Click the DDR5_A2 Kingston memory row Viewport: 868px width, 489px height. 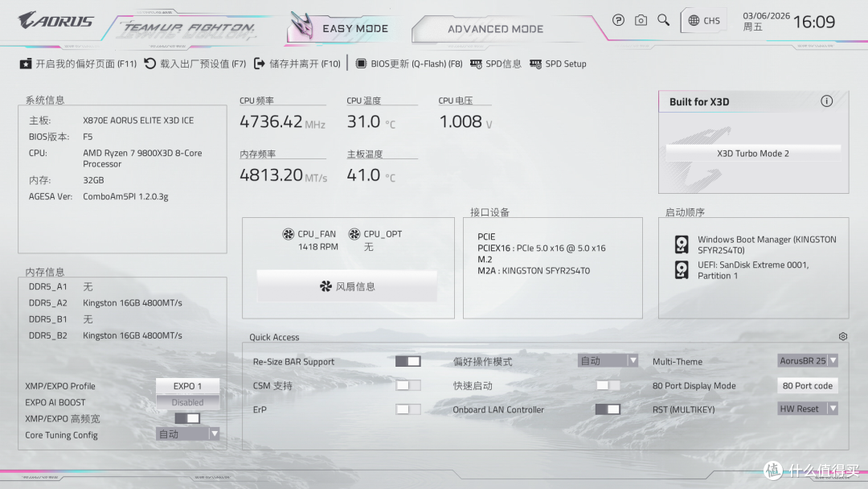pyautogui.click(x=106, y=303)
